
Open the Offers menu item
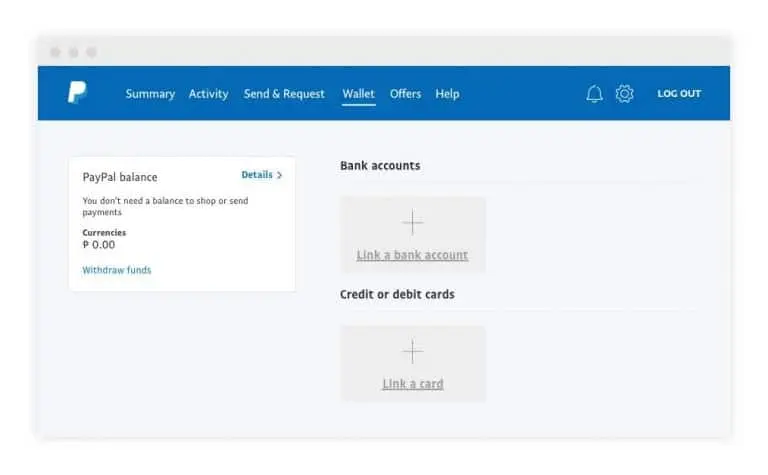click(x=405, y=94)
